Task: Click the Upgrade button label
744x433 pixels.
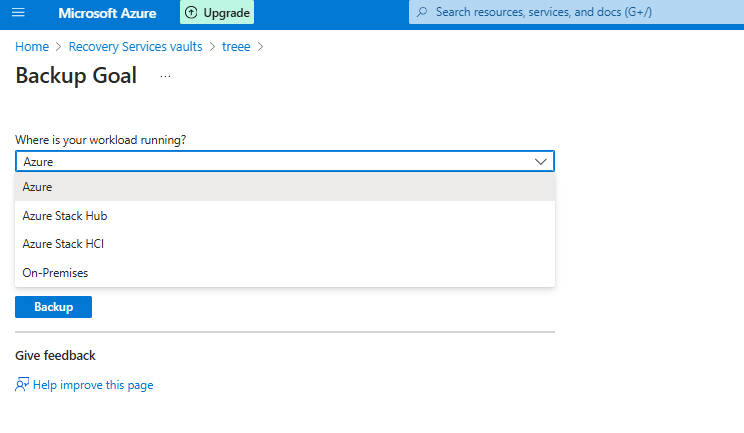Action: (x=226, y=13)
